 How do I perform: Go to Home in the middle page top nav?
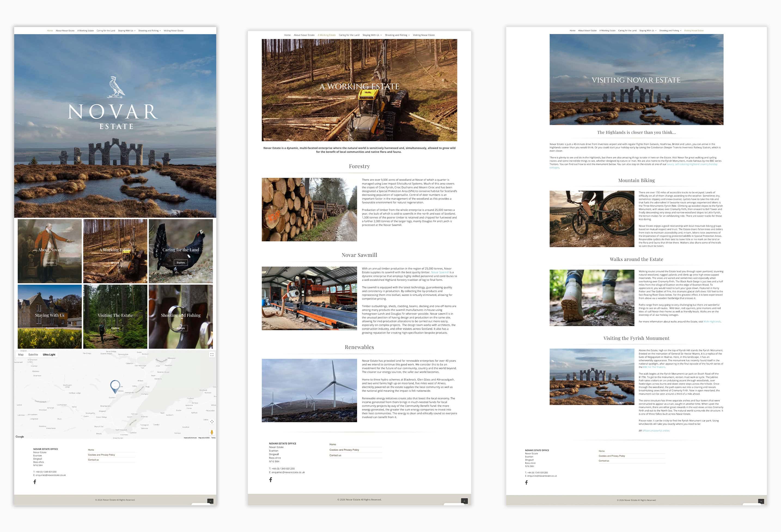tap(287, 35)
